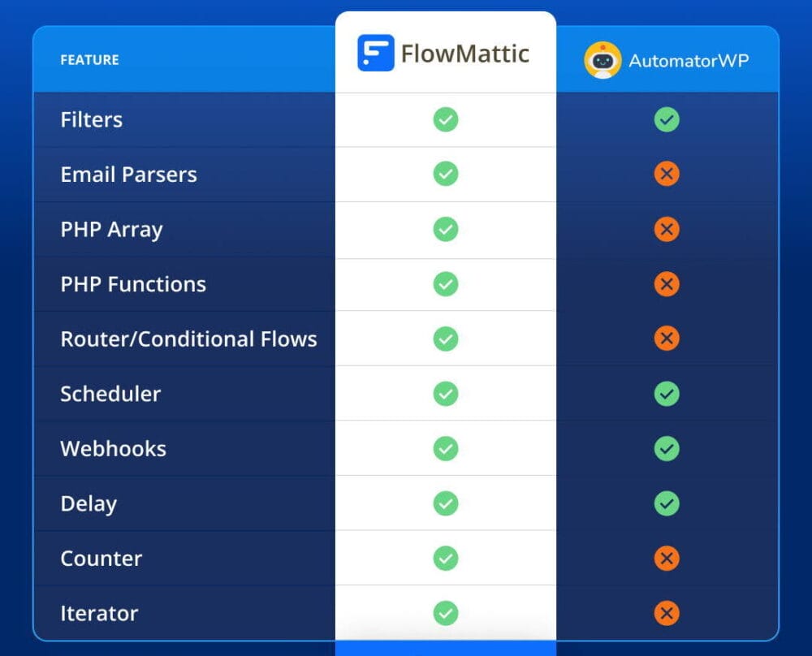Image resolution: width=812 pixels, height=656 pixels.
Task: Click AutomatorWP's orange X for Email Parsers
Action: point(667,175)
